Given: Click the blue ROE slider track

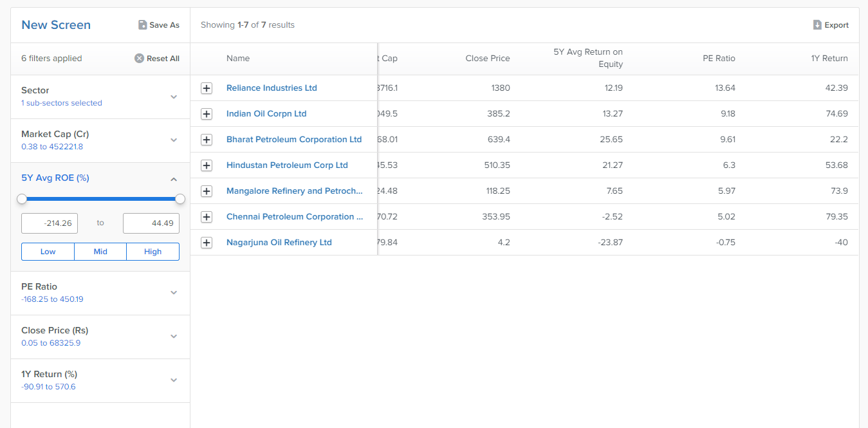Looking at the screenshot, I should [x=101, y=199].
